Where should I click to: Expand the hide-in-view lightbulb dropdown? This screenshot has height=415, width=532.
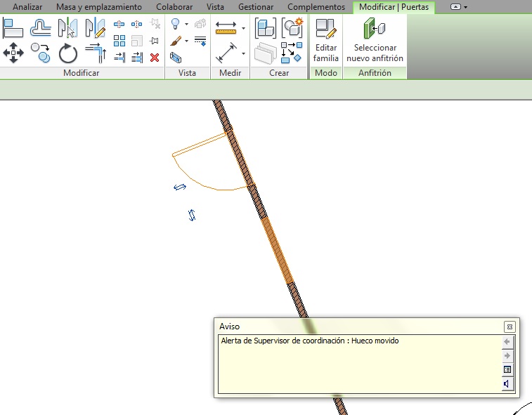pyautogui.click(x=186, y=24)
